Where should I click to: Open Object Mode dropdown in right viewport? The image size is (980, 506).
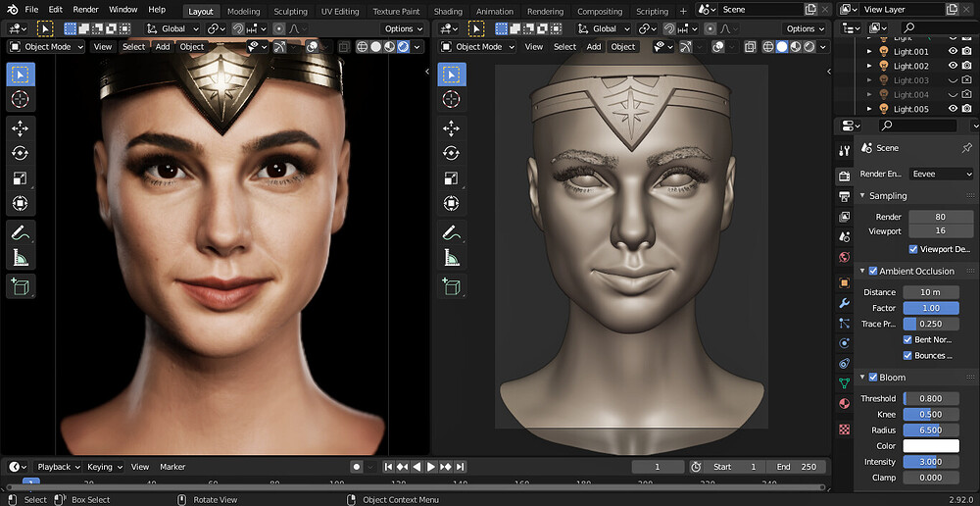tap(477, 46)
